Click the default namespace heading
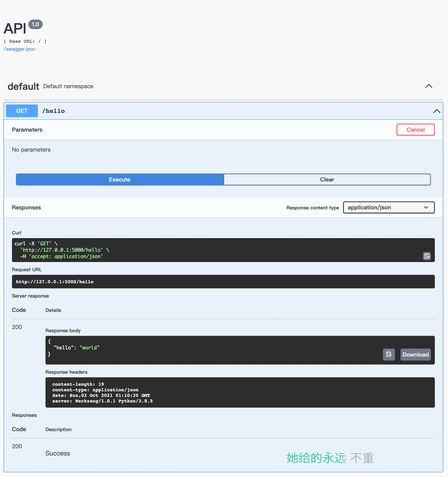Image resolution: width=448 pixels, height=477 pixels. (x=23, y=86)
